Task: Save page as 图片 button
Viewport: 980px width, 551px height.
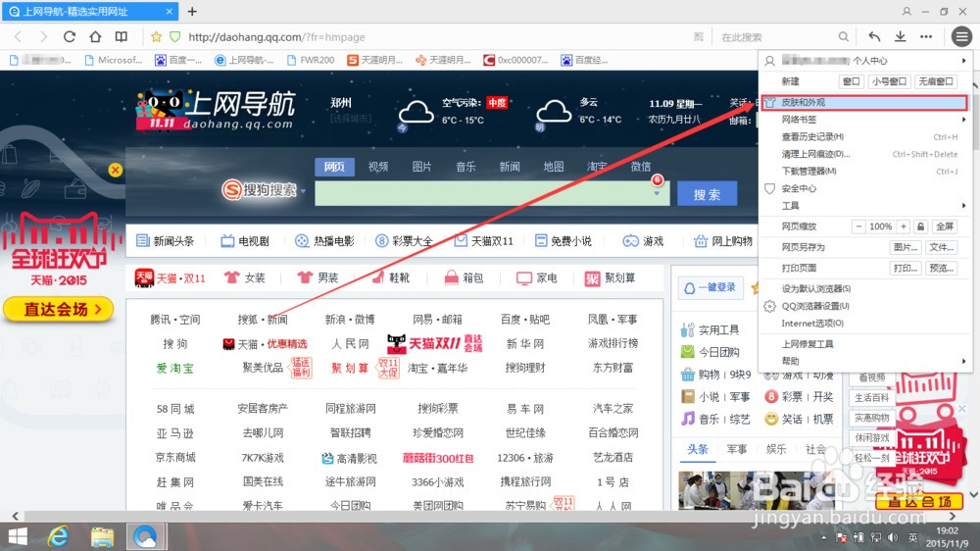Action: (906, 247)
